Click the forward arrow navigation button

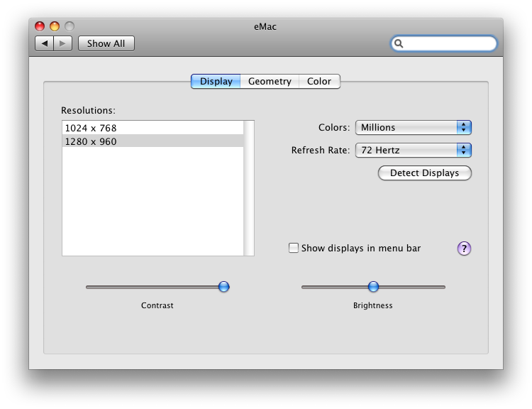(62, 43)
